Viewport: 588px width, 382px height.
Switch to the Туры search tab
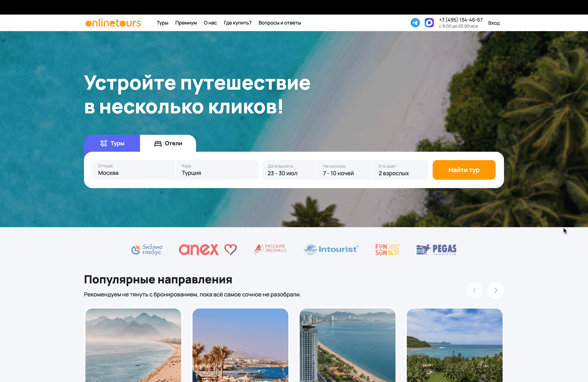pos(112,143)
